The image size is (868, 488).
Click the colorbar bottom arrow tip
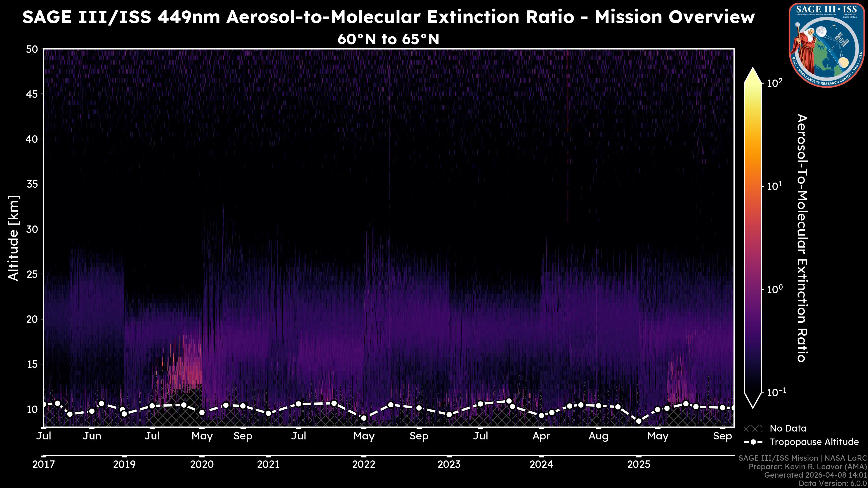(753, 407)
